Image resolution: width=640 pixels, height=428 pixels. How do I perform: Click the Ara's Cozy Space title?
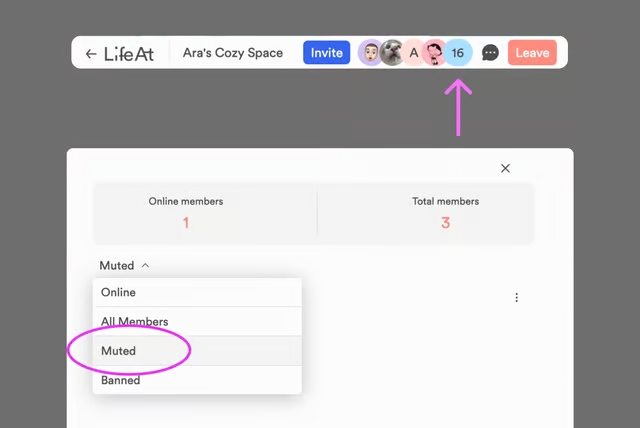tap(232, 53)
